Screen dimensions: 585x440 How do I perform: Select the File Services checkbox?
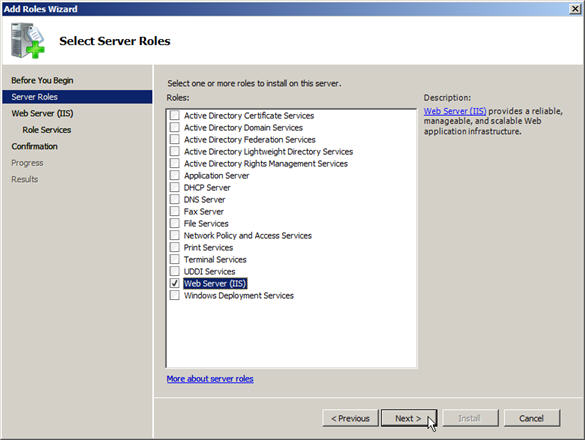click(174, 223)
